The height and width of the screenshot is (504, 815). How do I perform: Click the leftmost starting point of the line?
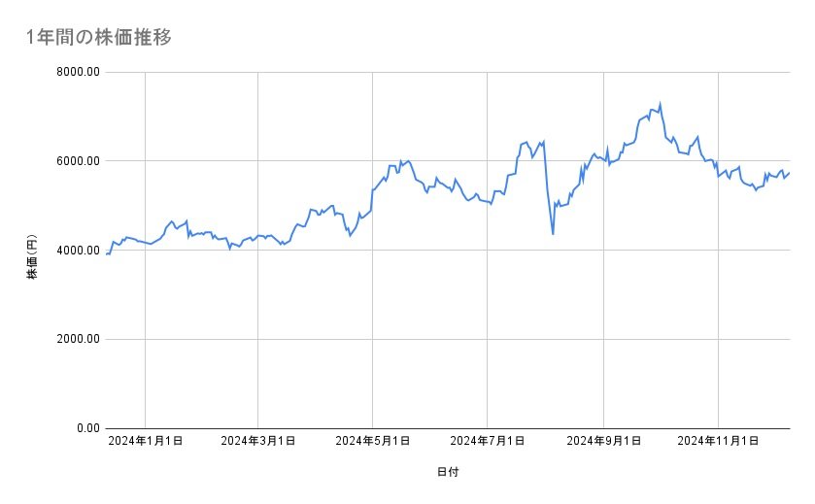point(107,253)
